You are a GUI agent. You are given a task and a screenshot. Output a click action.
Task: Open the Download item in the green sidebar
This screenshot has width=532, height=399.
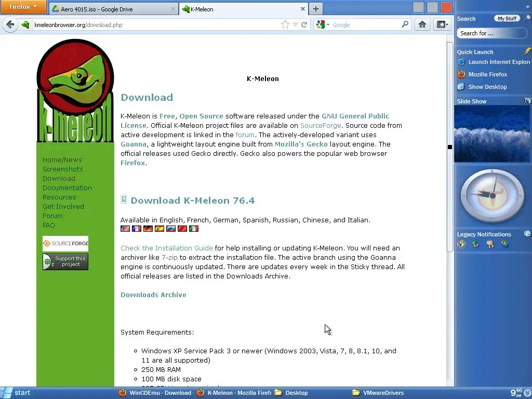pos(59,179)
